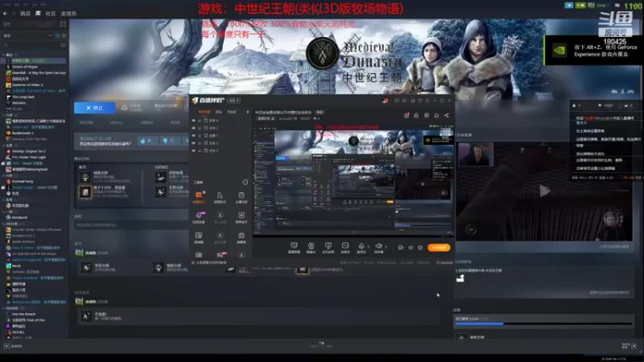Click thumbs down not recommend button

point(170,141)
